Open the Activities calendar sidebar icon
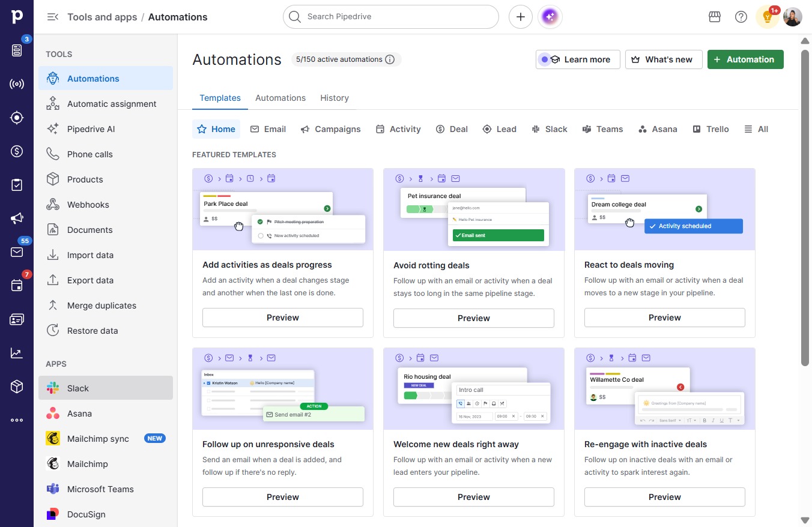 (x=17, y=286)
